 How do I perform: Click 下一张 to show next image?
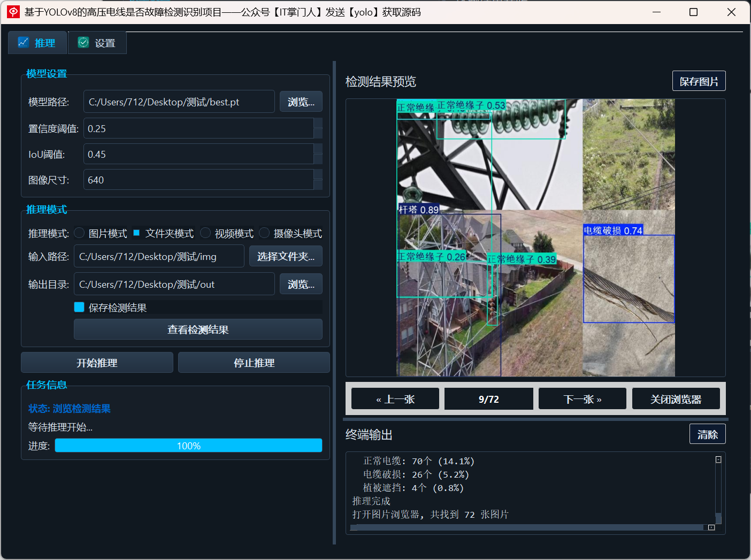point(582,398)
